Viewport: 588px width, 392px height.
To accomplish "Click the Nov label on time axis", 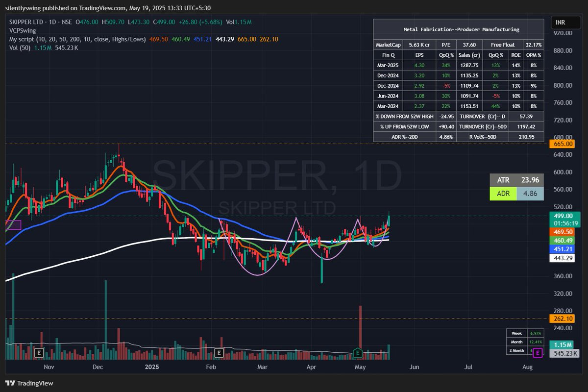I will [x=49, y=367].
